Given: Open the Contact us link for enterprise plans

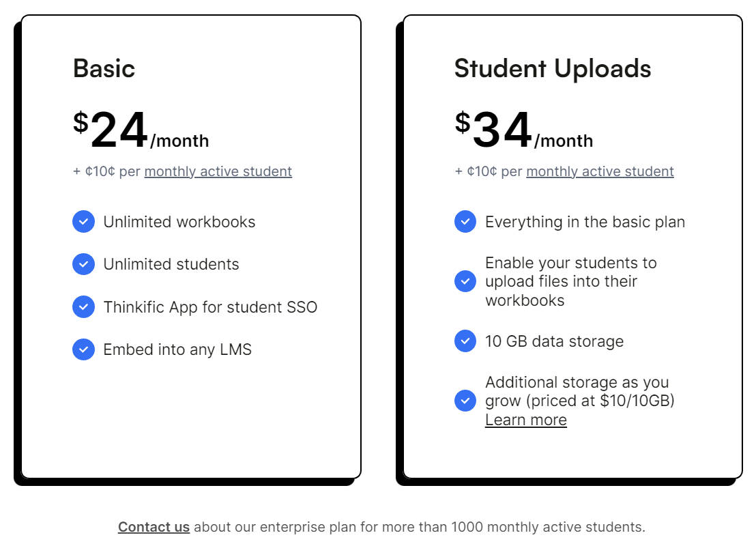Looking at the screenshot, I should (x=154, y=527).
